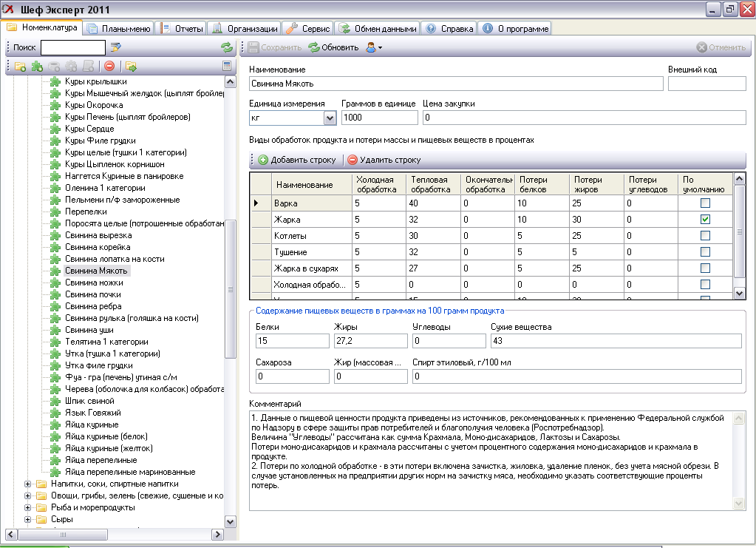Click the grayed add scroll document icon

coord(88,67)
